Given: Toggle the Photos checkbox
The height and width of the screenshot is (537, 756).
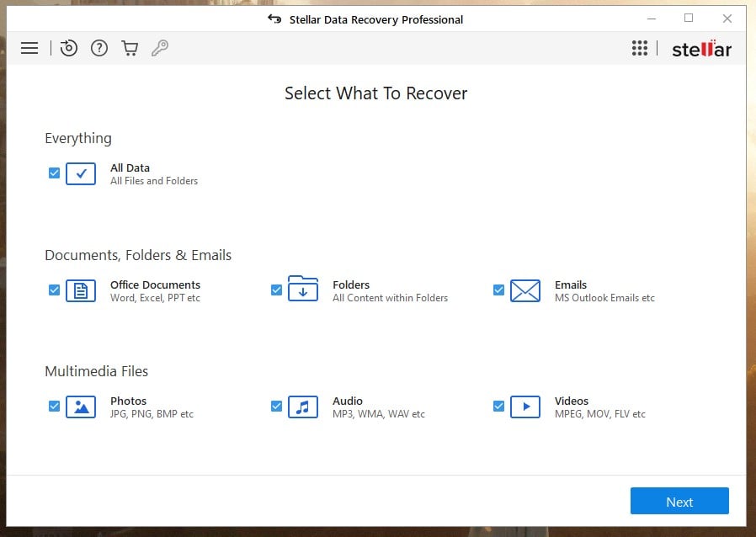Looking at the screenshot, I should (x=54, y=406).
